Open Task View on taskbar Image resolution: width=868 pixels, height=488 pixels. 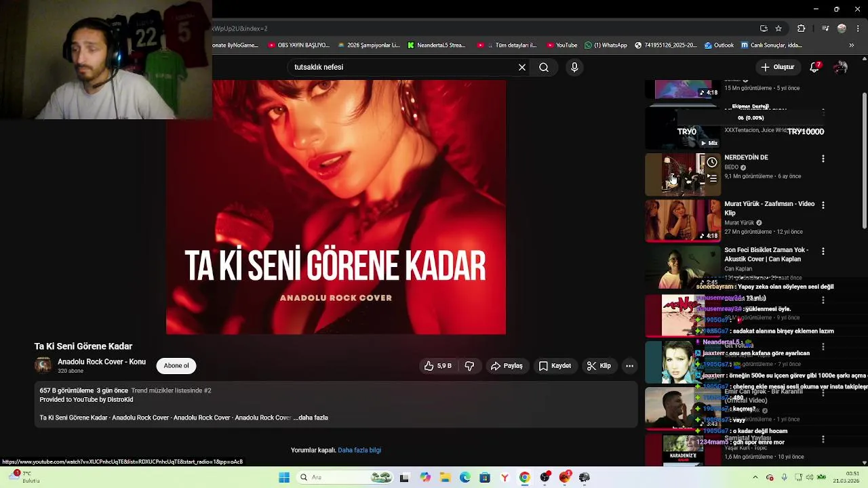pyautogui.click(x=404, y=478)
